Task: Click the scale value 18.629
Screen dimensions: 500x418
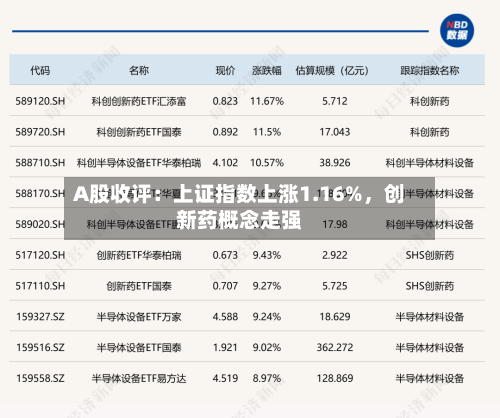Action: pyautogui.click(x=335, y=316)
